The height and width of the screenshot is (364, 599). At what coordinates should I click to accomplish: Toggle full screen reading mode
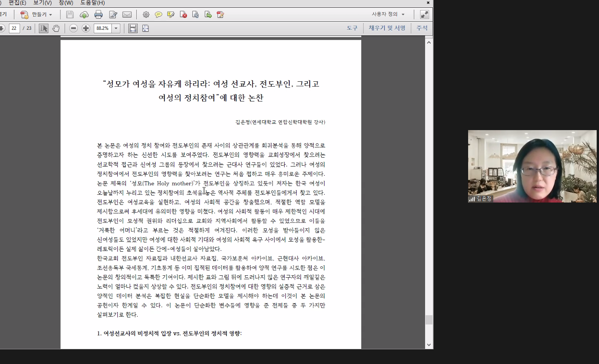pyautogui.click(x=424, y=15)
